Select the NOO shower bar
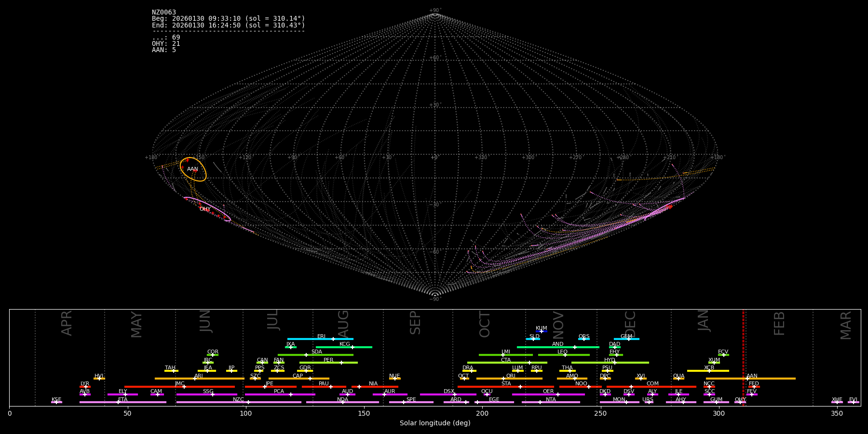This screenshot has width=868, height=434. (581, 387)
